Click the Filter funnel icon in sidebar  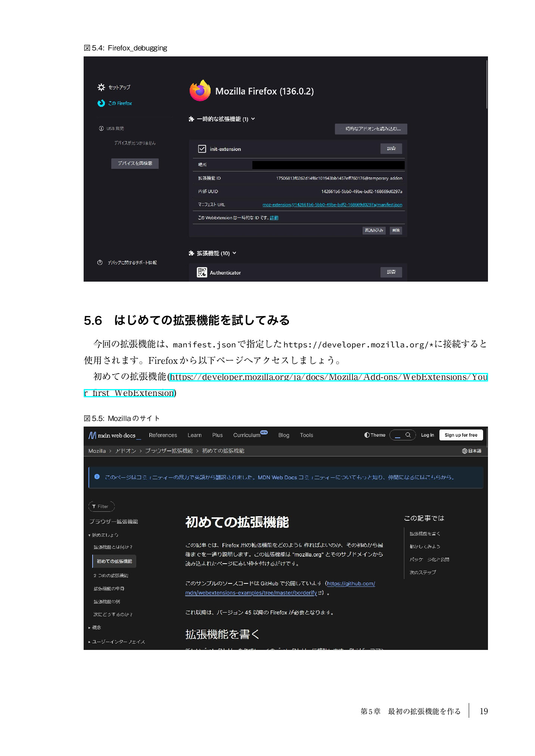(94, 506)
